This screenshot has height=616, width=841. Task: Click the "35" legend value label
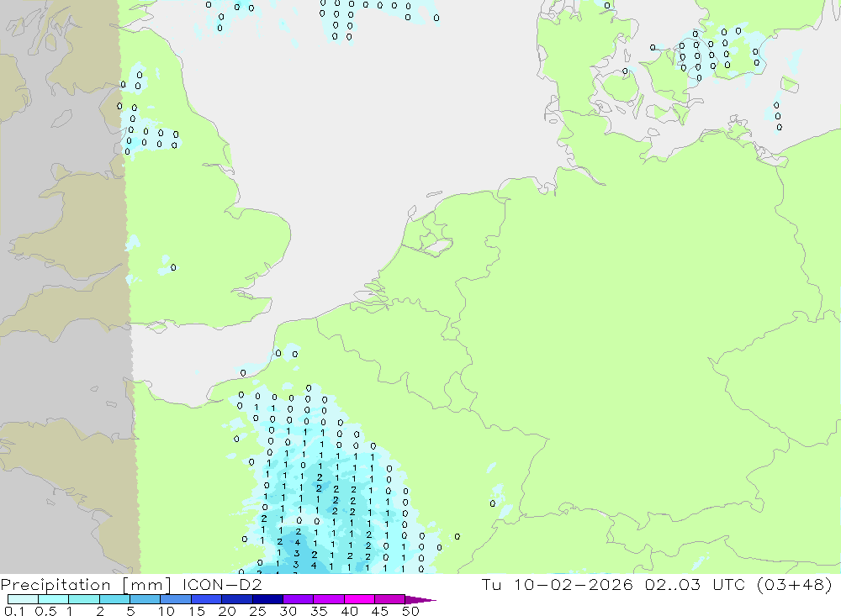[319, 611]
